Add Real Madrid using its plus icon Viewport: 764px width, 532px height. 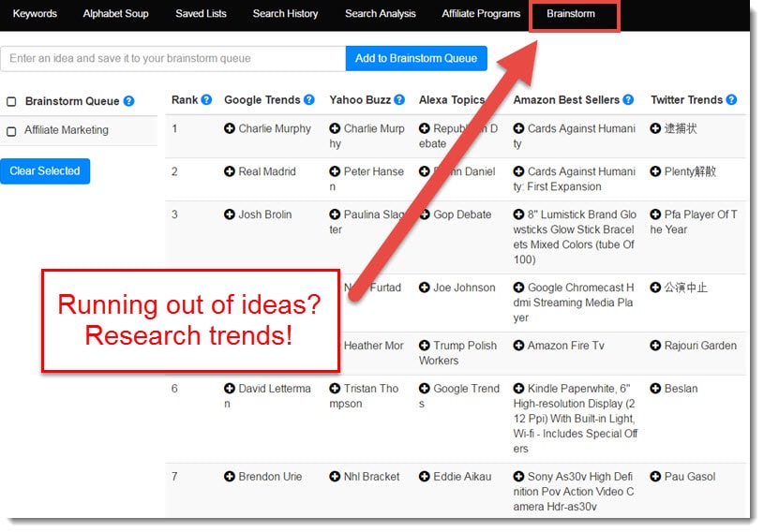(230, 170)
